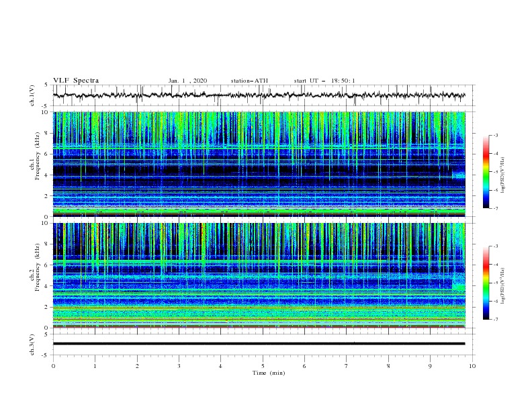Screen dimensions: 532x411
Task: Click the '5' tick on time axis
Action: [263, 366]
